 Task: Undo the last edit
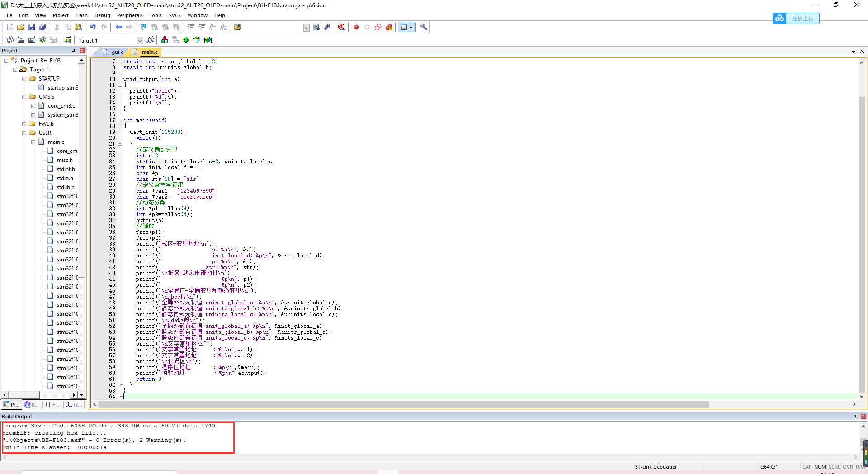(x=93, y=27)
